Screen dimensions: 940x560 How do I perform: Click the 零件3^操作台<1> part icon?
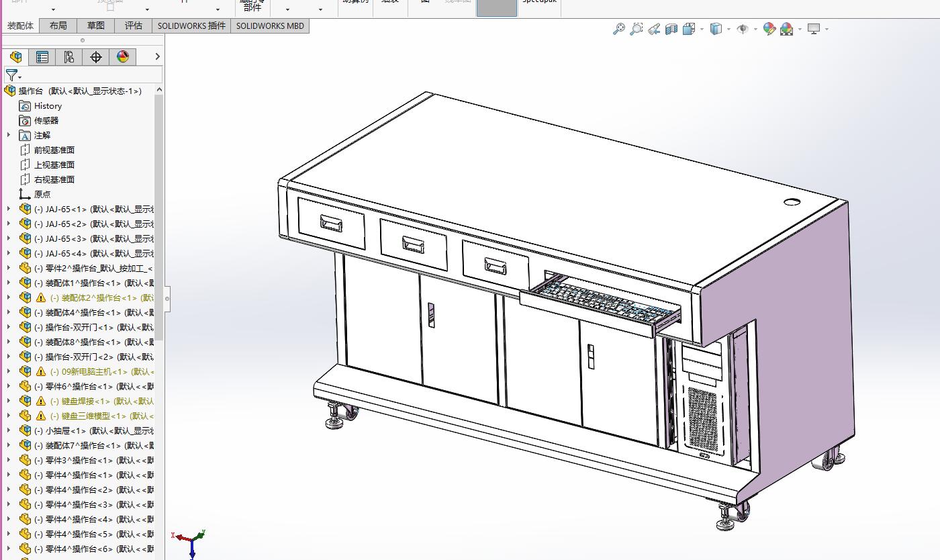coord(26,460)
